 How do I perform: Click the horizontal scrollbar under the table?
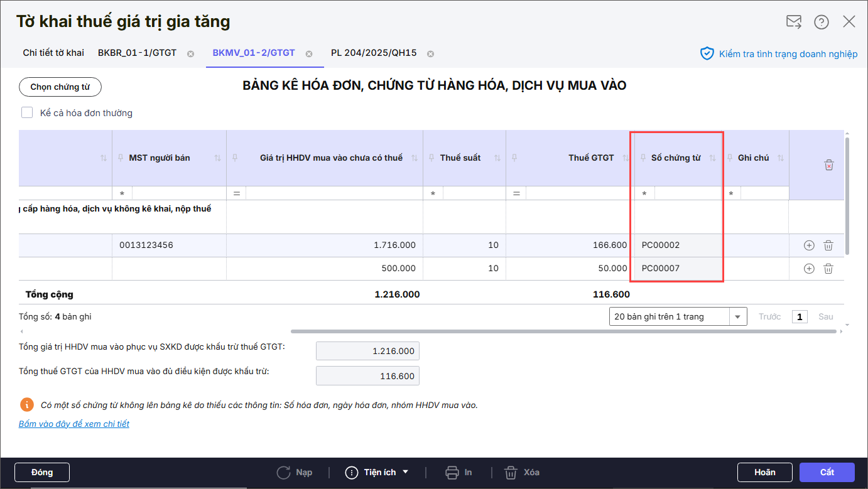[x=565, y=331]
